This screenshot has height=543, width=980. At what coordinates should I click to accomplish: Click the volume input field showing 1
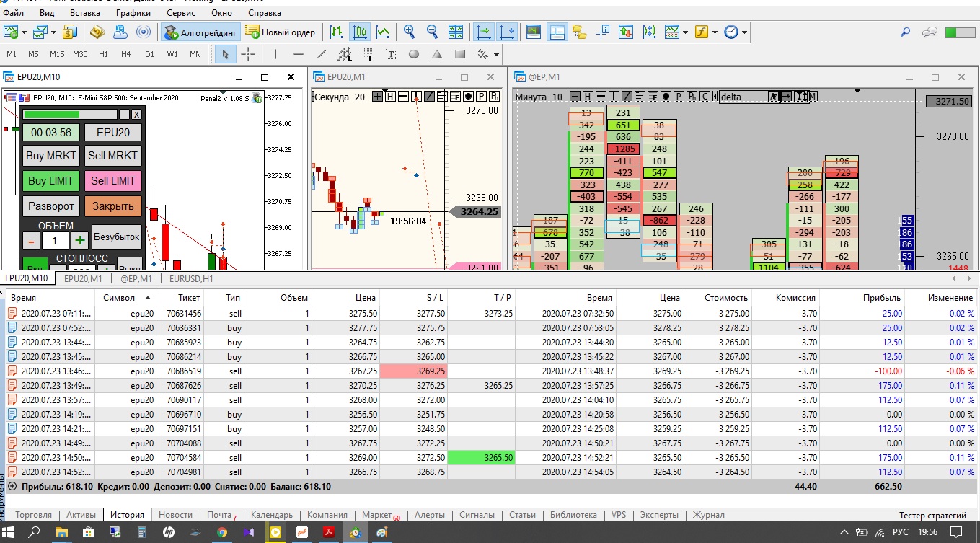(x=56, y=240)
